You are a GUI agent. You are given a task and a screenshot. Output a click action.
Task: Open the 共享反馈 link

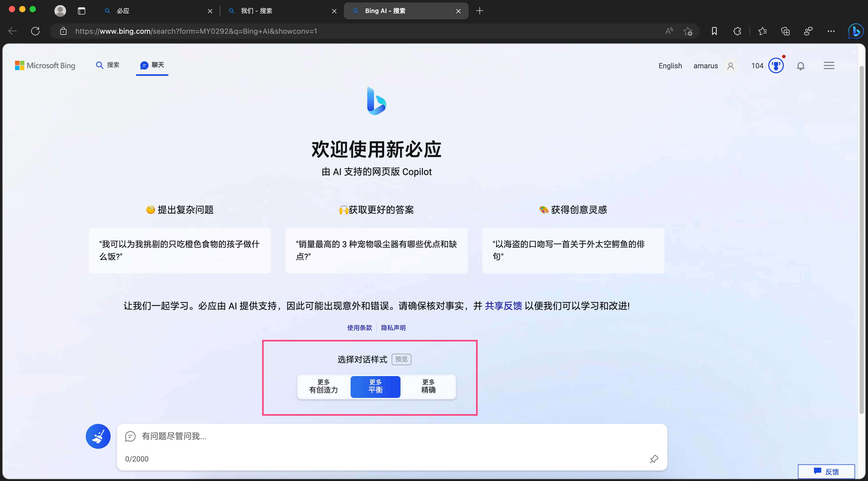(503, 305)
